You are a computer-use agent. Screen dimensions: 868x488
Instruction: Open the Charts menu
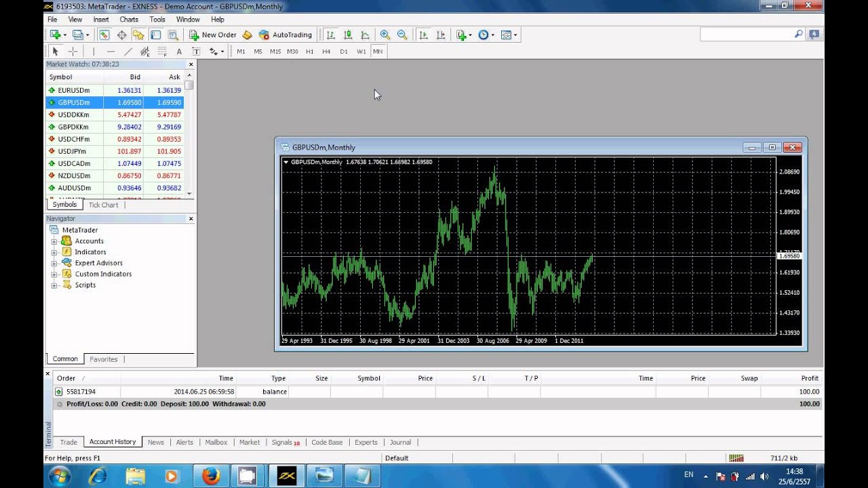tap(129, 20)
